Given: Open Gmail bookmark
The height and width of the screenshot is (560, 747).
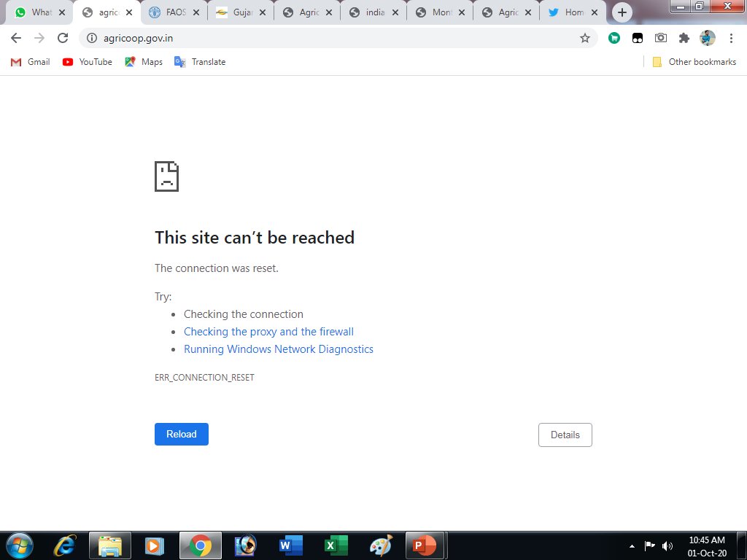Looking at the screenshot, I should pyautogui.click(x=30, y=62).
